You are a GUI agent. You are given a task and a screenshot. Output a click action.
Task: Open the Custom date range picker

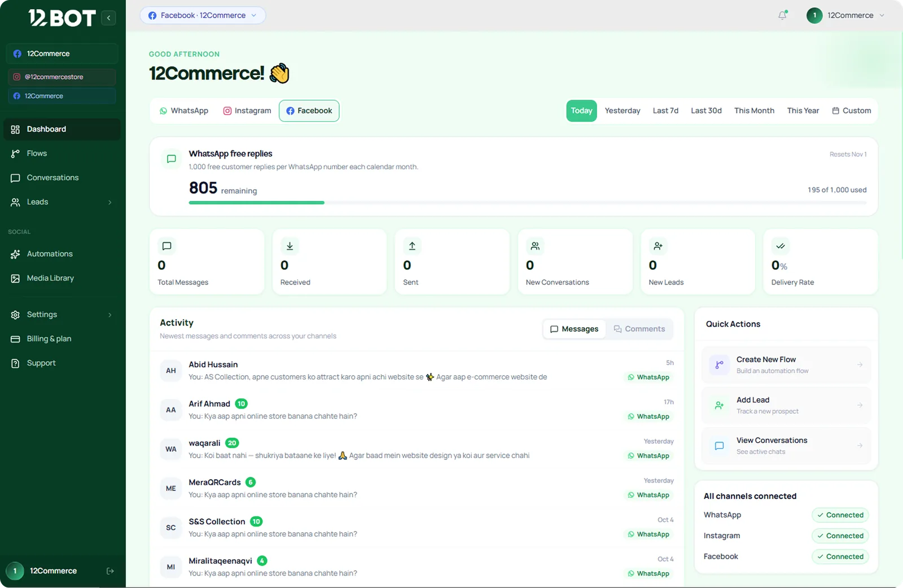click(852, 111)
